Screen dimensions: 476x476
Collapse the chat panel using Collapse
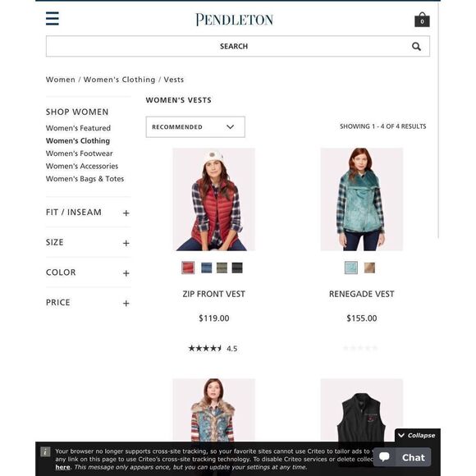418,435
